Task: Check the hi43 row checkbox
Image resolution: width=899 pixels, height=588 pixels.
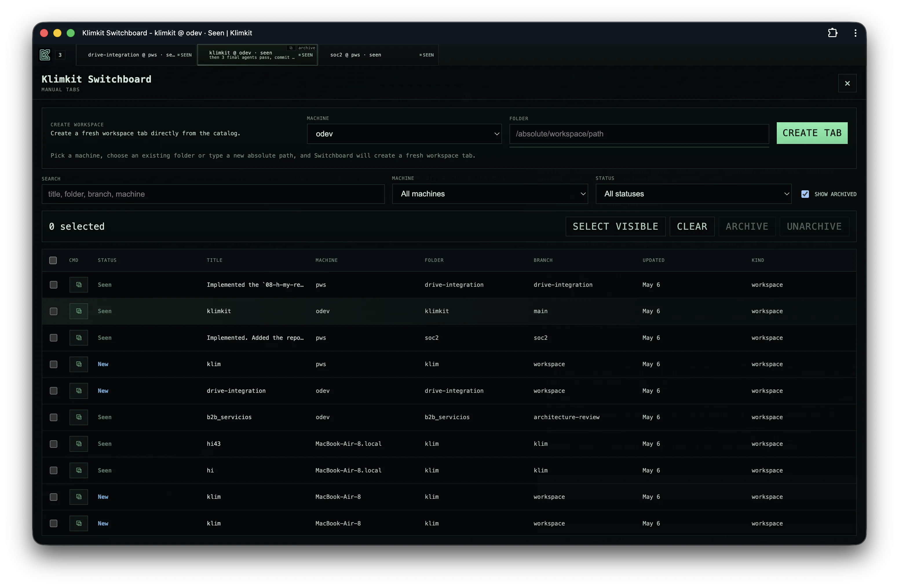Action: pyautogui.click(x=54, y=444)
